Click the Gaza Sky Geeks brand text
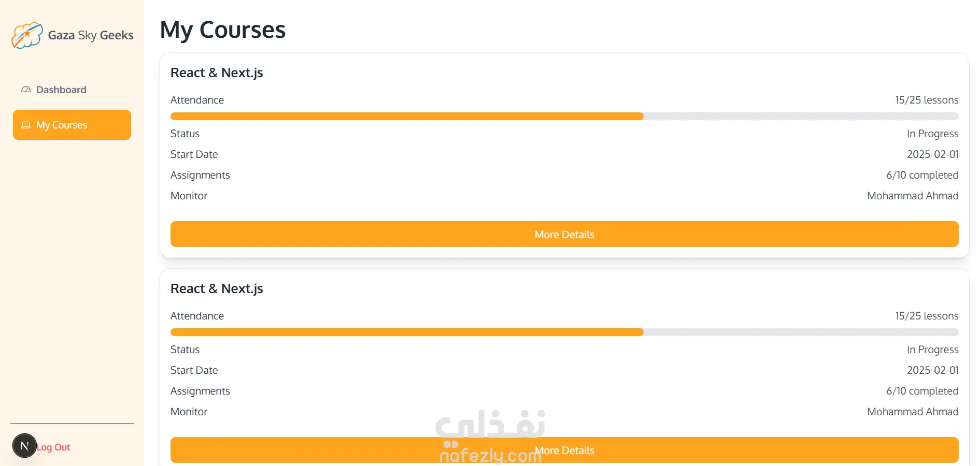The image size is (980, 466). pyautogui.click(x=91, y=35)
